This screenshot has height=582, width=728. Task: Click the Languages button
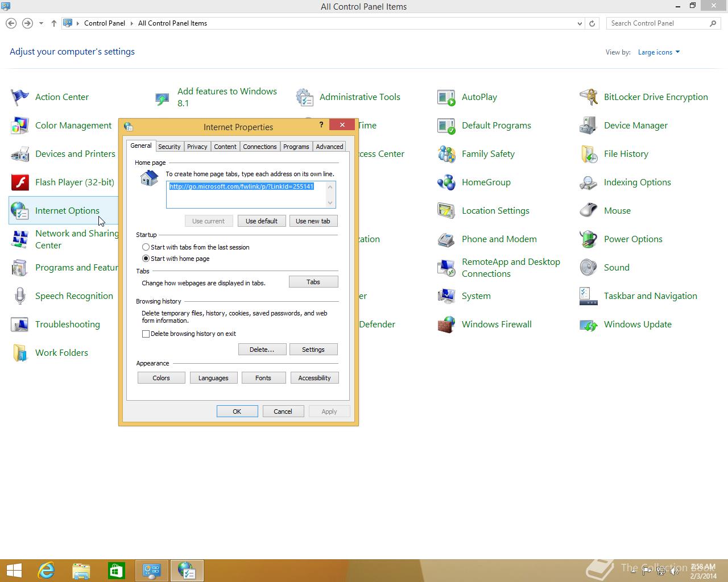pyautogui.click(x=213, y=378)
